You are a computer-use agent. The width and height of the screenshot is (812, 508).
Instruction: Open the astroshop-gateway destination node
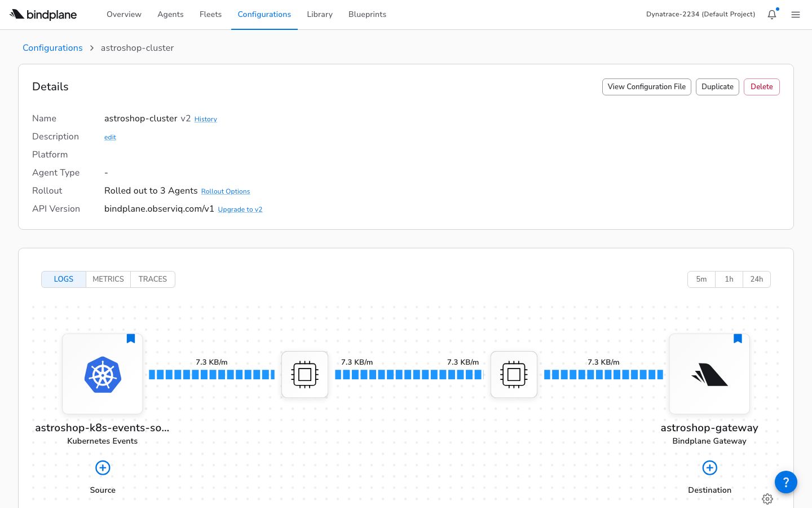click(x=709, y=374)
